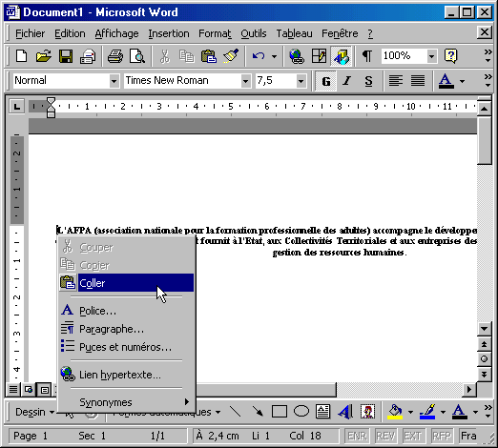
Task: Open the Insertion menu
Action: click(x=169, y=33)
